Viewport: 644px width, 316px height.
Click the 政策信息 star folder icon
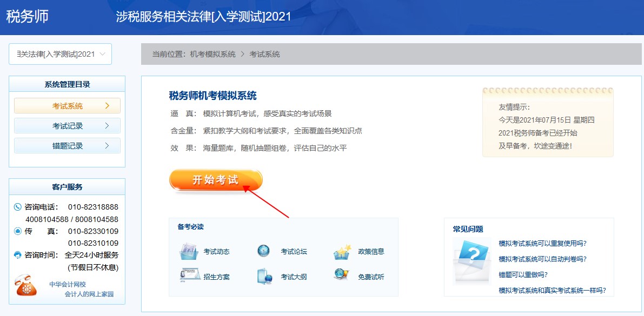pyautogui.click(x=343, y=251)
